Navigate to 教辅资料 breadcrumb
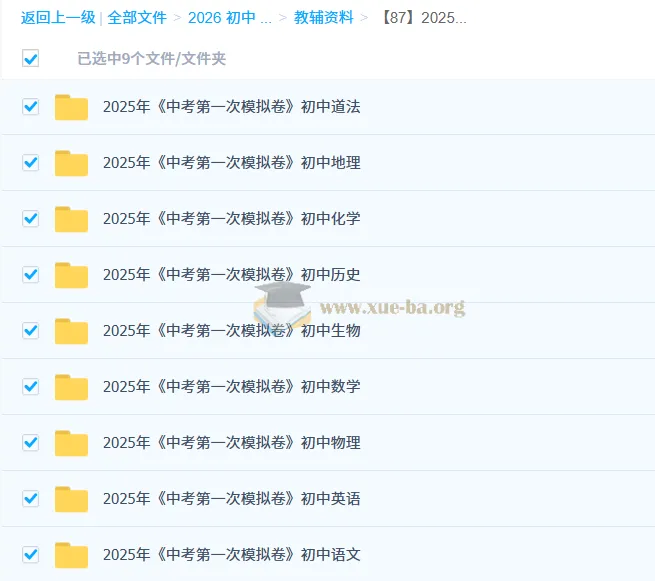655x581 pixels. tap(324, 18)
